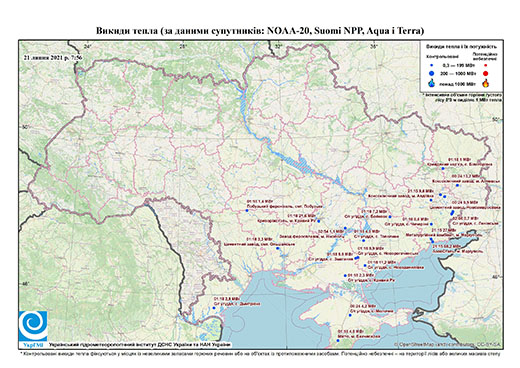Click the heat marker labeled 21,6 MW Kryvyi Rih
The width and height of the screenshot is (520, 368).
pyautogui.click(x=319, y=221)
